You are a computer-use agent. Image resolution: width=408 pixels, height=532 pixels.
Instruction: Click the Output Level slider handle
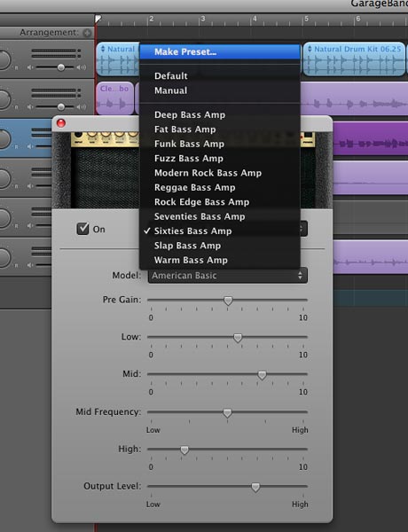click(x=255, y=487)
